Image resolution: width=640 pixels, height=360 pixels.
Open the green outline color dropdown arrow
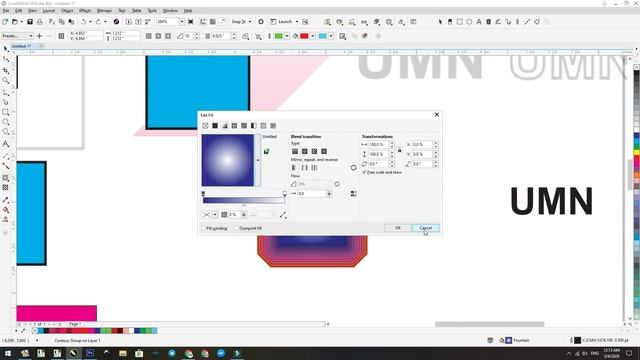[287, 36]
